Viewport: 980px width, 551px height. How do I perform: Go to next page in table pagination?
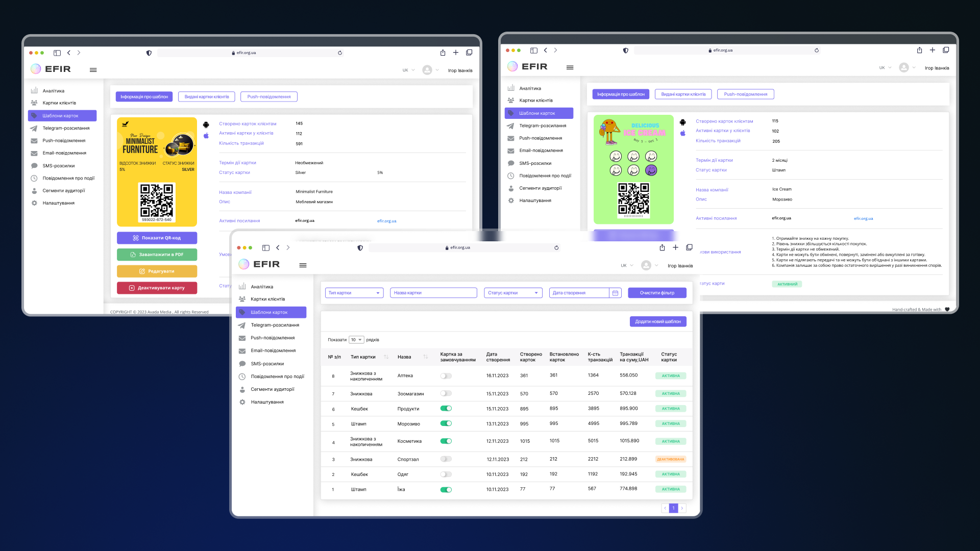[x=682, y=508]
